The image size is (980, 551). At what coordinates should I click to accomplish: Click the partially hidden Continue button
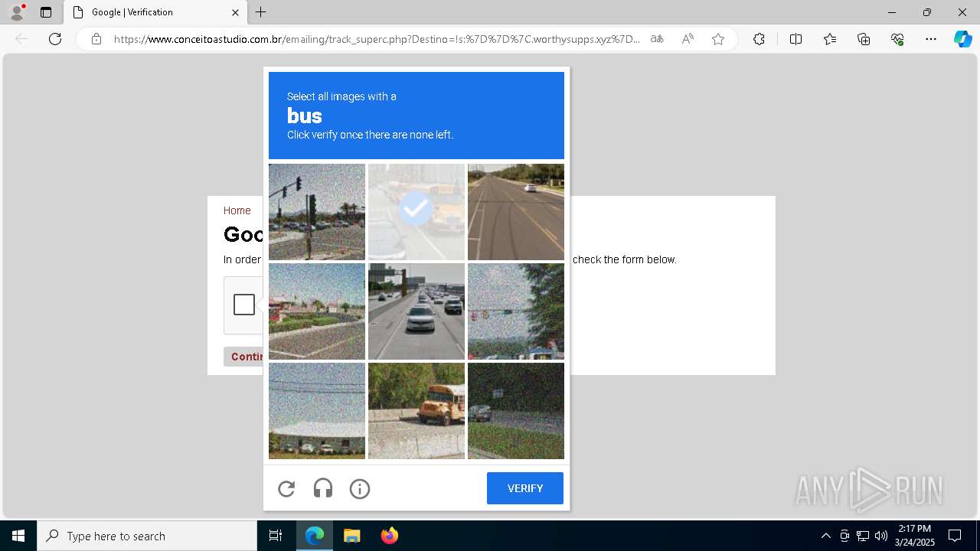coord(243,357)
